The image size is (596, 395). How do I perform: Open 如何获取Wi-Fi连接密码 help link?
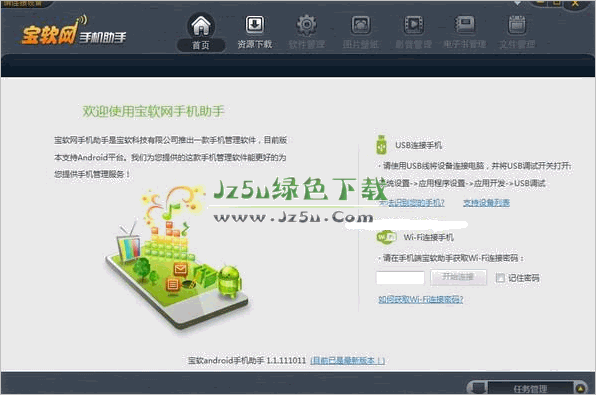tap(421, 300)
